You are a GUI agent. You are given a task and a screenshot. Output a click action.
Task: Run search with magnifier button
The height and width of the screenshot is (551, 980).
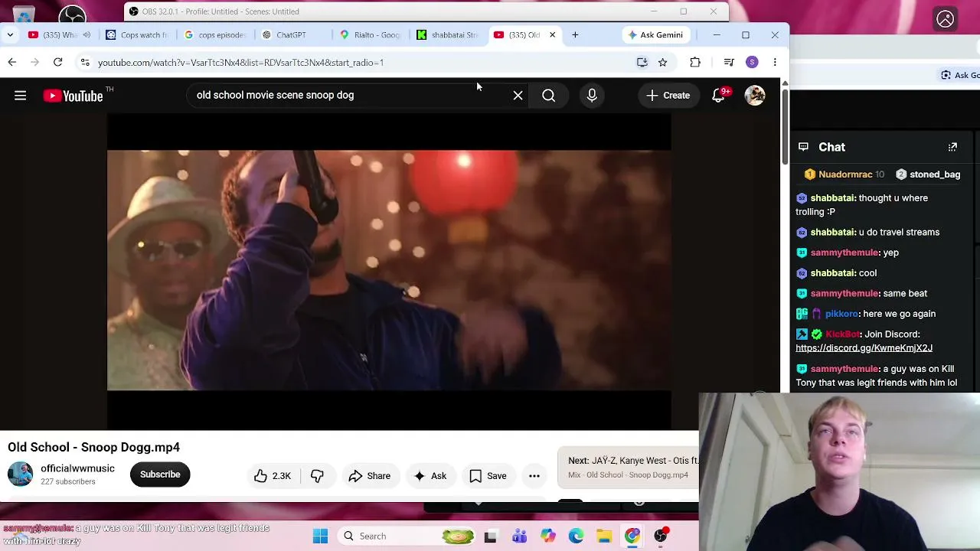pyautogui.click(x=549, y=96)
